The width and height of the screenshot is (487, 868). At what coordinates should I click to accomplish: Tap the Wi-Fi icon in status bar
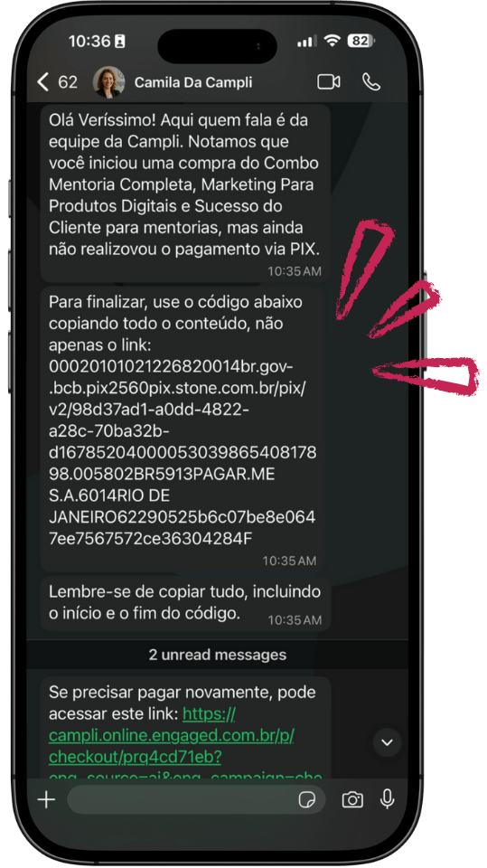(332, 41)
